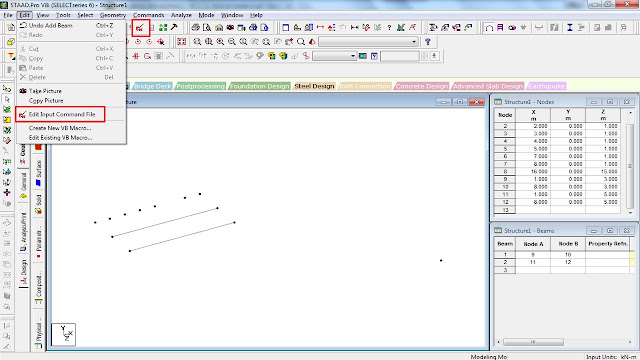Click the stepper arrows beside the number field

click(424, 56)
